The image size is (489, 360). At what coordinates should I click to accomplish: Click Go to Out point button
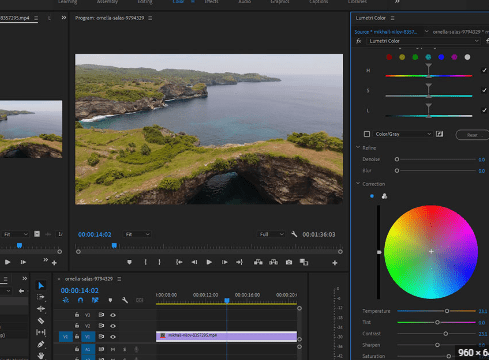click(x=239, y=262)
